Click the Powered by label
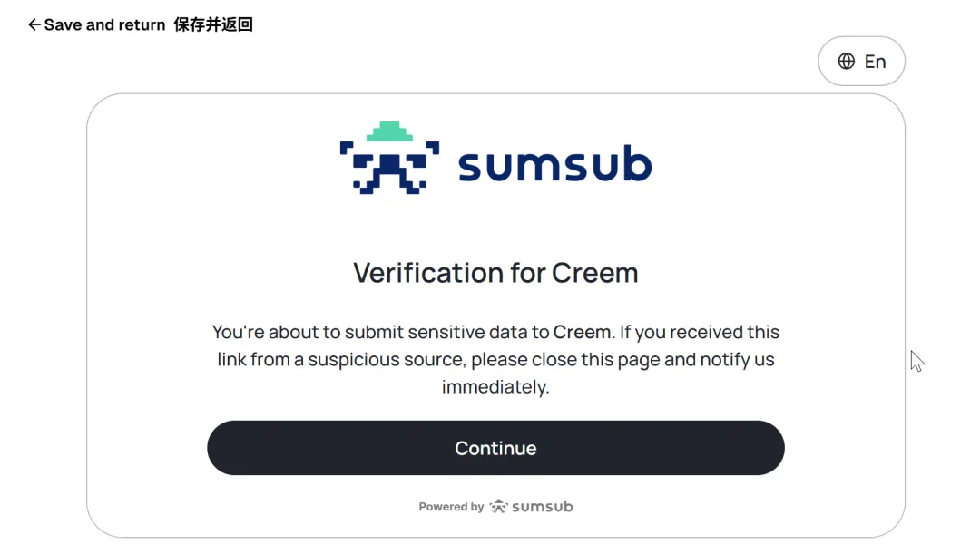This screenshot has height=554, width=980. [x=451, y=507]
